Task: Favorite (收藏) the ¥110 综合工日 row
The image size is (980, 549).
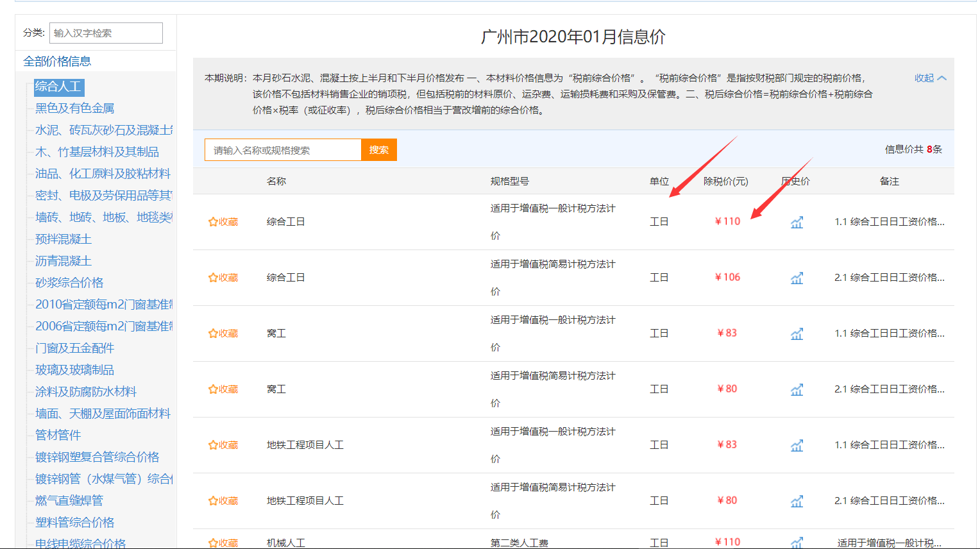Action: [x=223, y=222]
